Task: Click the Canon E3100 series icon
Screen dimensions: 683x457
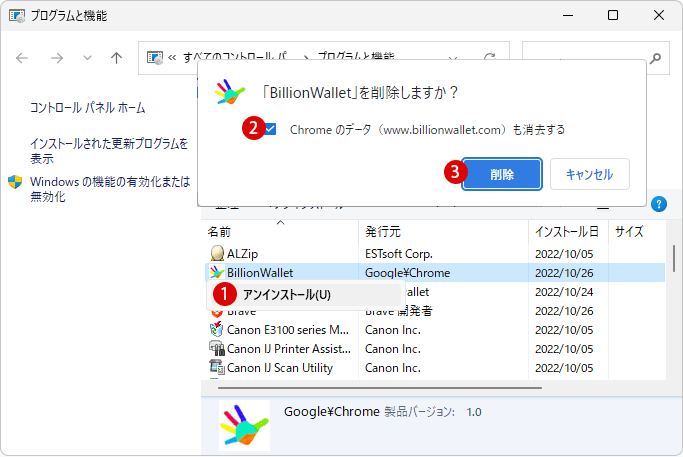Action: (216, 329)
